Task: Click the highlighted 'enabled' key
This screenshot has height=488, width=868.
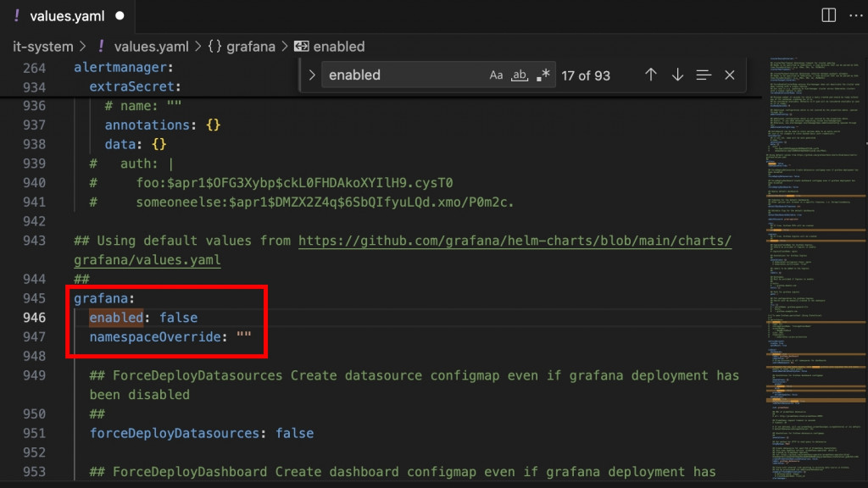Action: pos(116,318)
